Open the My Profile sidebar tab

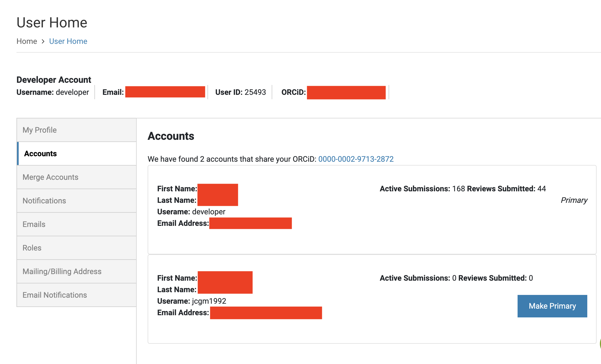40,130
